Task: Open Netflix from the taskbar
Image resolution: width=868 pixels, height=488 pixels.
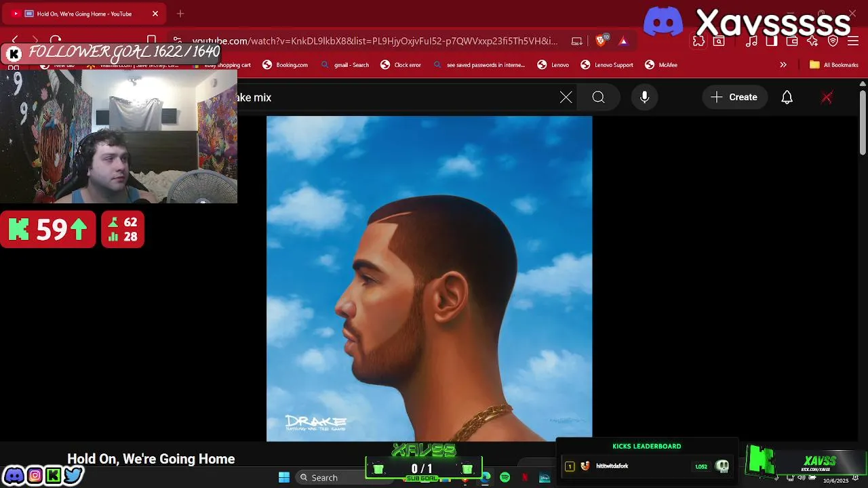Action: coord(525,478)
